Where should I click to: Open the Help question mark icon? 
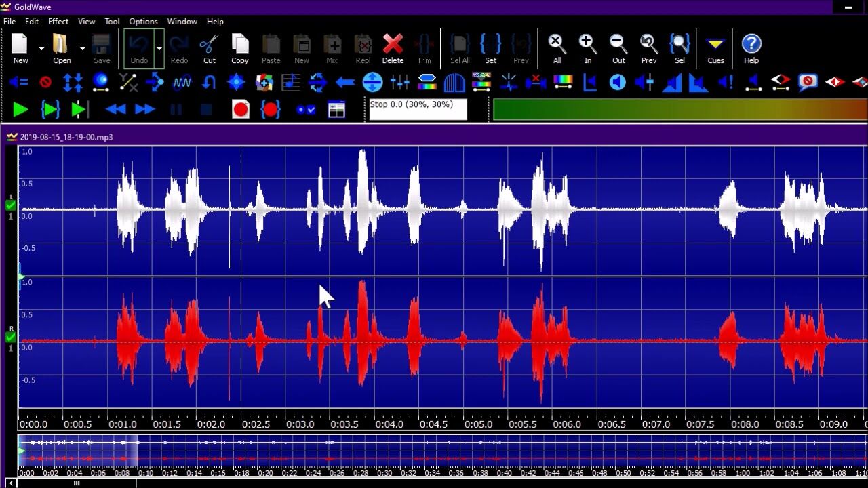751,49
